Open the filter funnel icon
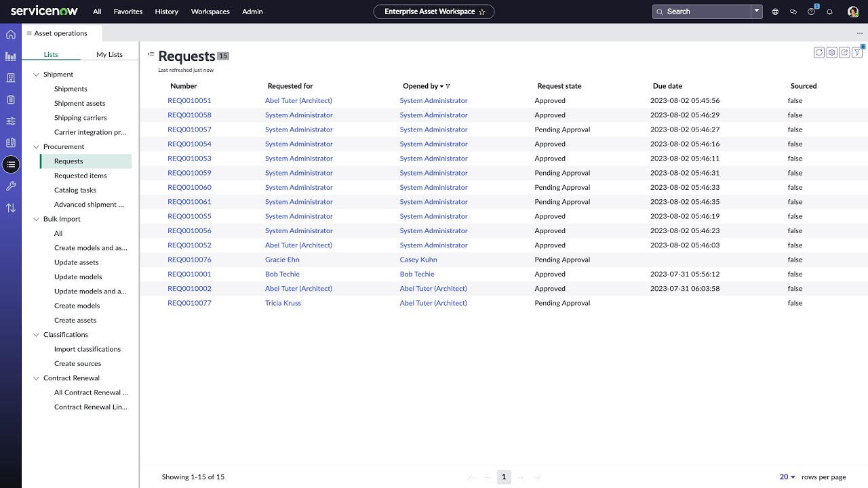The width and height of the screenshot is (868, 488). point(858,52)
